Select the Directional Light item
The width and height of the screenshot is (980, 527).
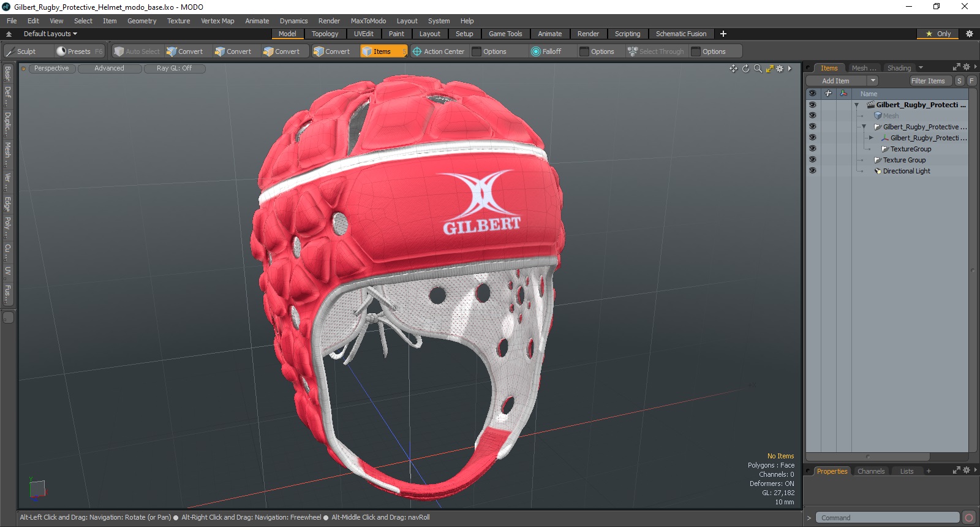coord(906,171)
